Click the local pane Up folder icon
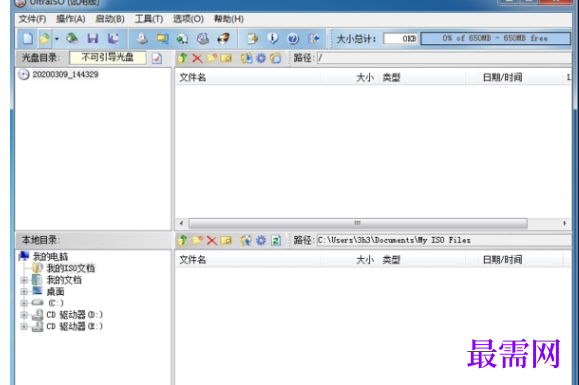Image resolution: width=579 pixels, height=385 pixels. click(182, 241)
